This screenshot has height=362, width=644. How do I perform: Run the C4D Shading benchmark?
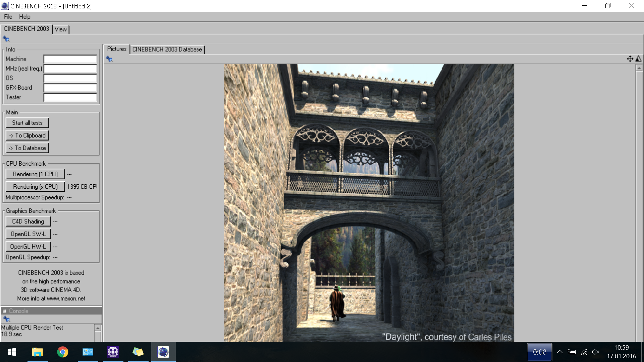[28, 221]
